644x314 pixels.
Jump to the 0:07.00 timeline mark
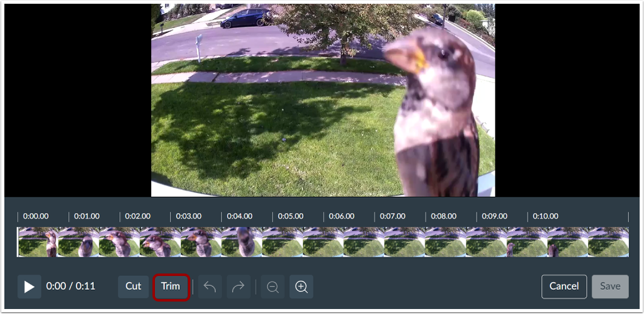(392, 216)
